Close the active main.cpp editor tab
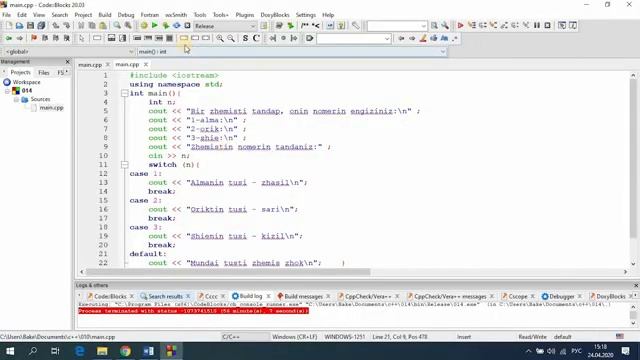The image size is (640, 360). coord(145,64)
